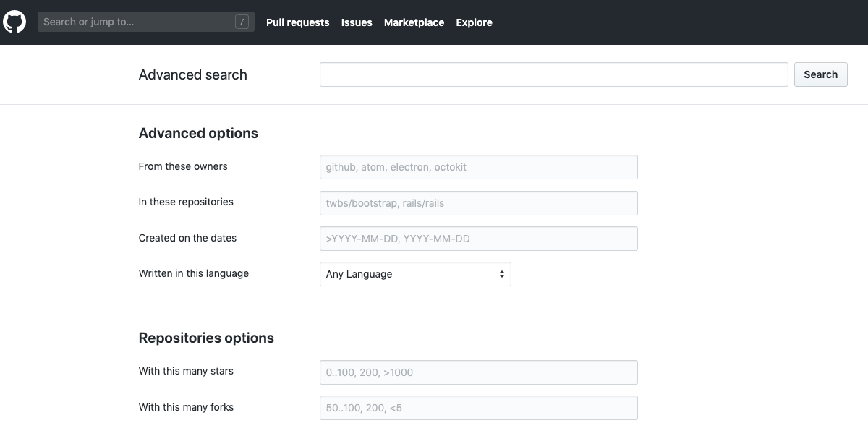Go to Issues in the header
Image resolution: width=868 pixels, height=423 pixels.
coord(357,22)
